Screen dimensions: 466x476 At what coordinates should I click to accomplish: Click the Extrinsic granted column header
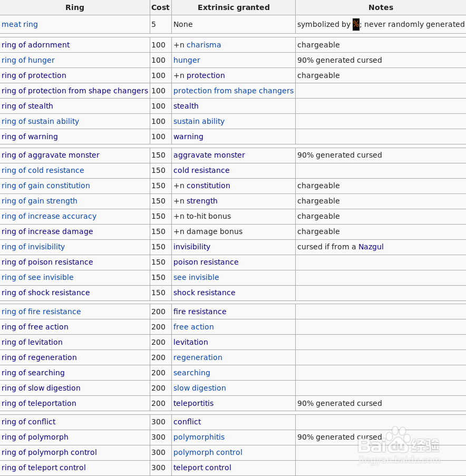[x=234, y=7]
